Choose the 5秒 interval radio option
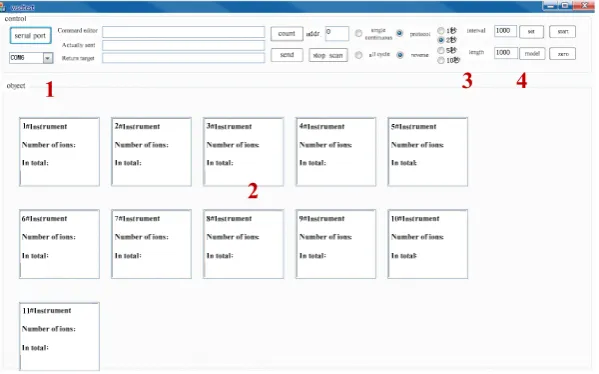The width and height of the screenshot is (599, 374). (x=441, y=50)
